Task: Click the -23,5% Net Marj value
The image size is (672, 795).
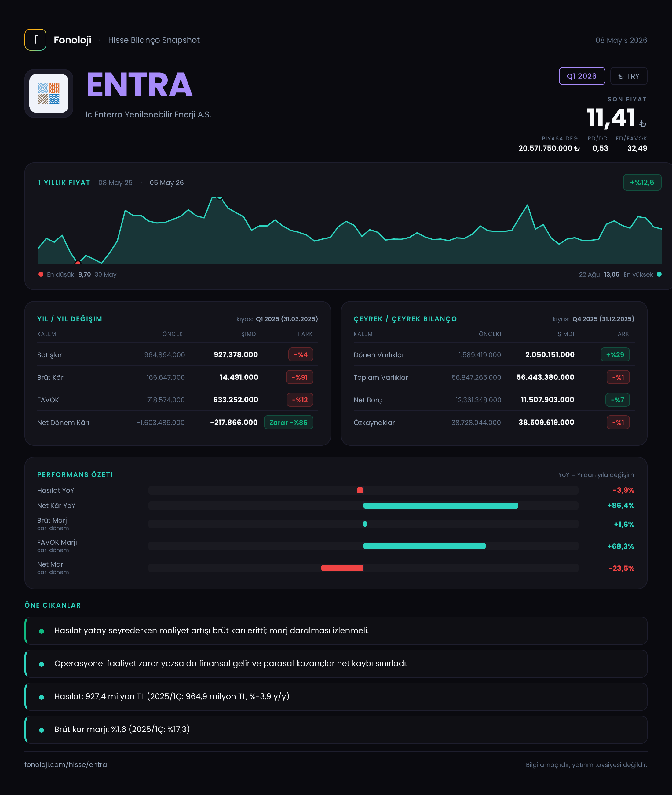Action: pyautogui.click(x=621, y=568)
